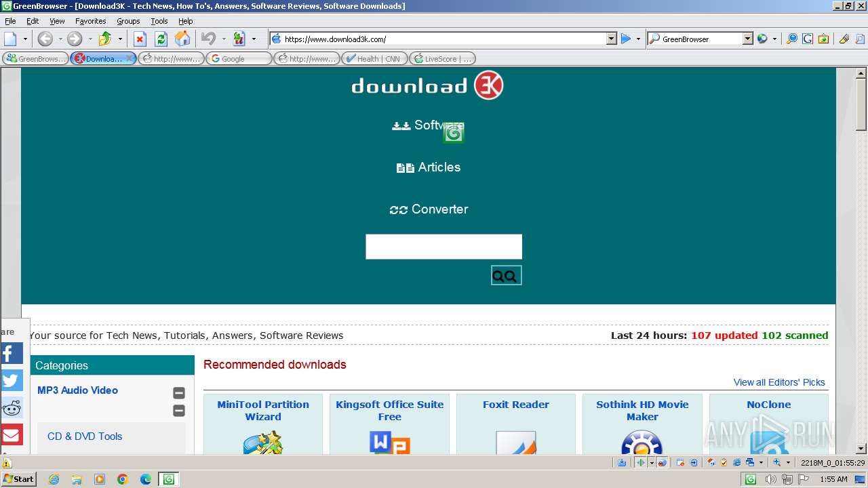The width and height of the screenshot is (868, 488).
Task: Go forward with the Forward arrow button
Action: pyautogui.click(x=75, y=39)
